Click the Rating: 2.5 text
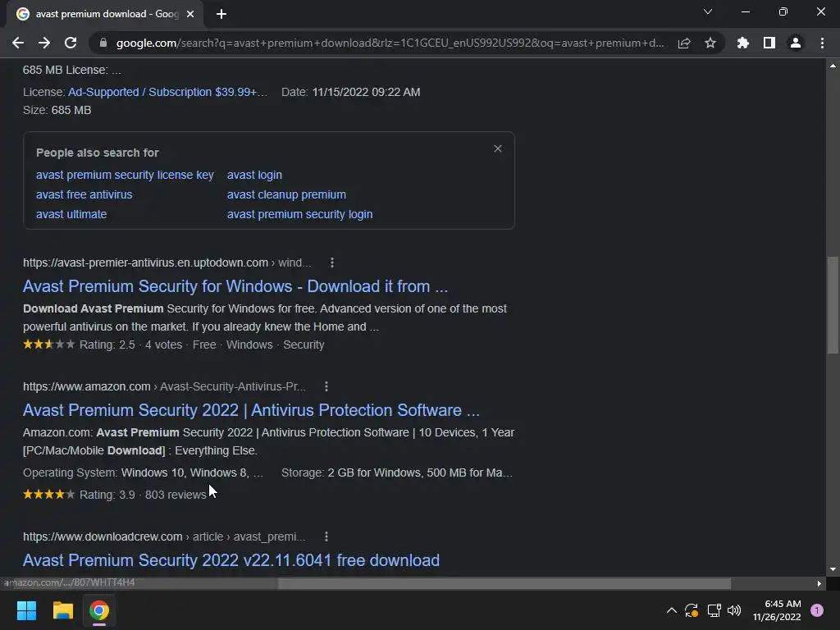840x630 pixels. click(x=107, y=345)
